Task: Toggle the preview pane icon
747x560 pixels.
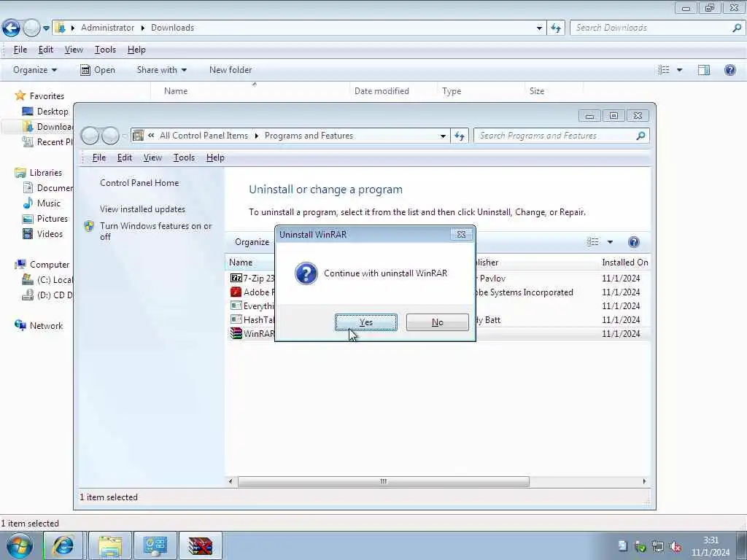Action: pyautogui.click(x=704, y=70)
